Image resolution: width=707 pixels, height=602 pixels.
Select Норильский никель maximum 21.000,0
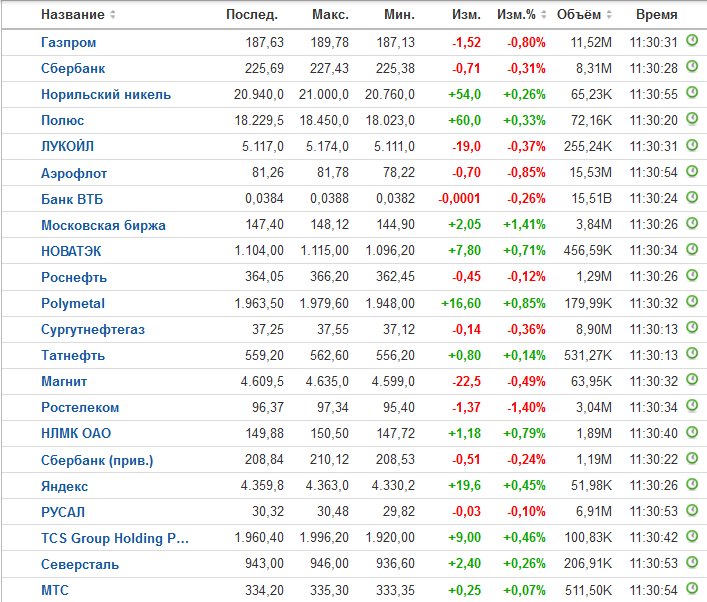tap(323, 95)
